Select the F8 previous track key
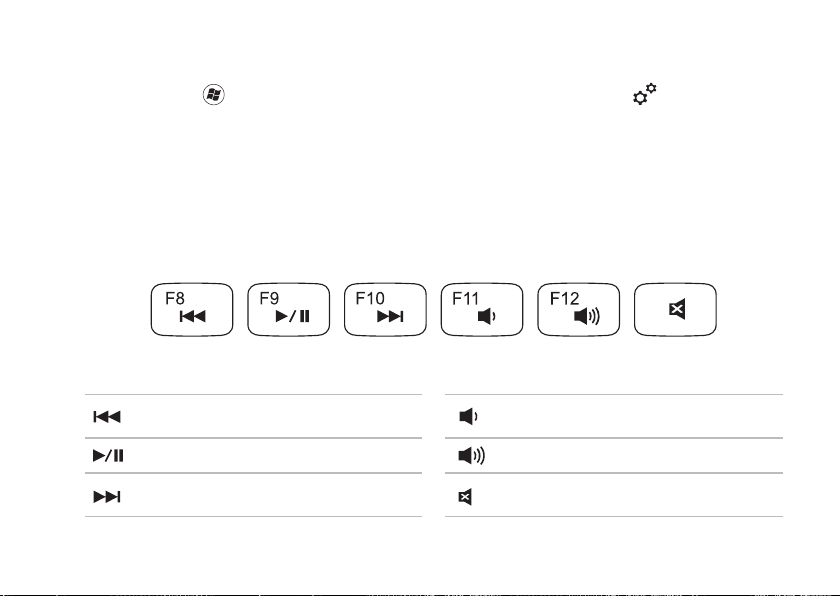The image size is (840, 596). coord(192,310)
